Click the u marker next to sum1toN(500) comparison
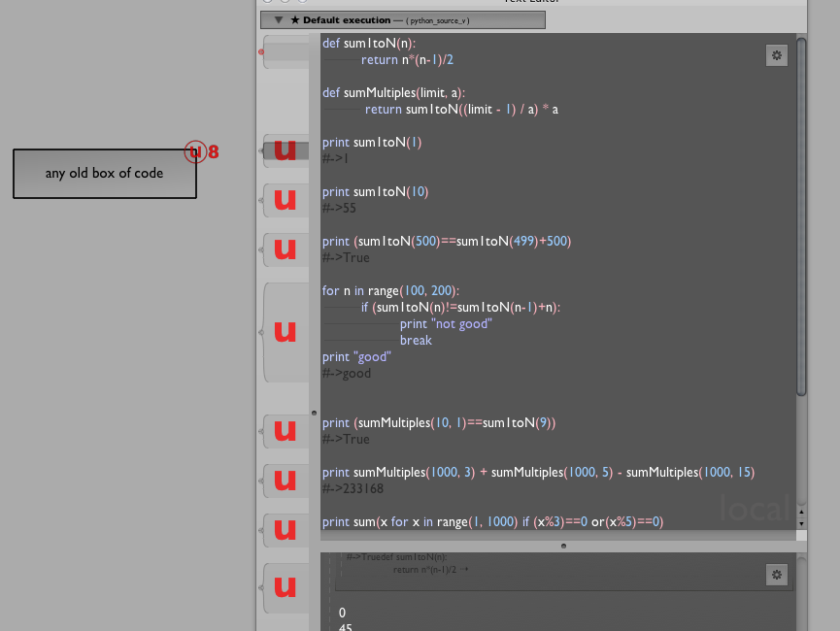This screenshot has width=840, height=631. pyautogui.click(x=285, y=249)
